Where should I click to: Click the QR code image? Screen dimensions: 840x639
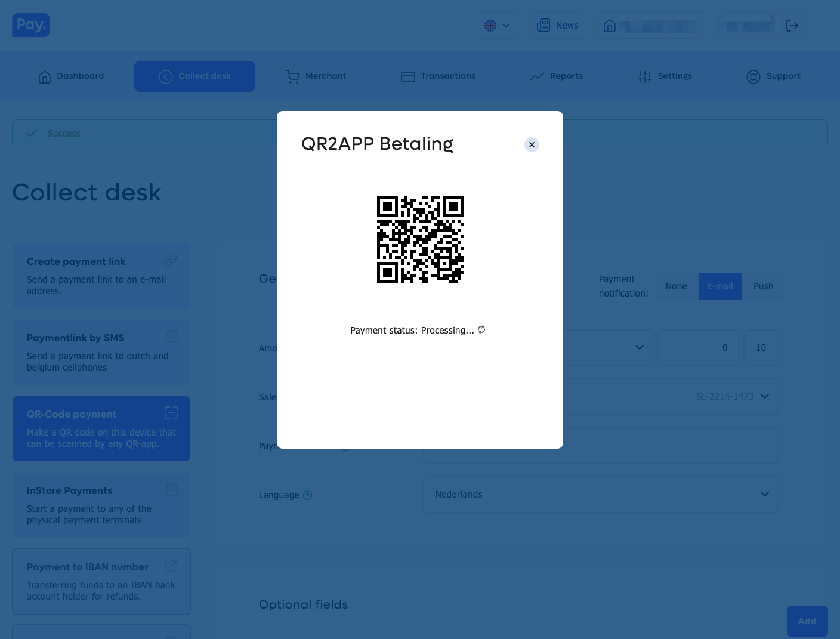pyautogui.click(x=420, y=239)
